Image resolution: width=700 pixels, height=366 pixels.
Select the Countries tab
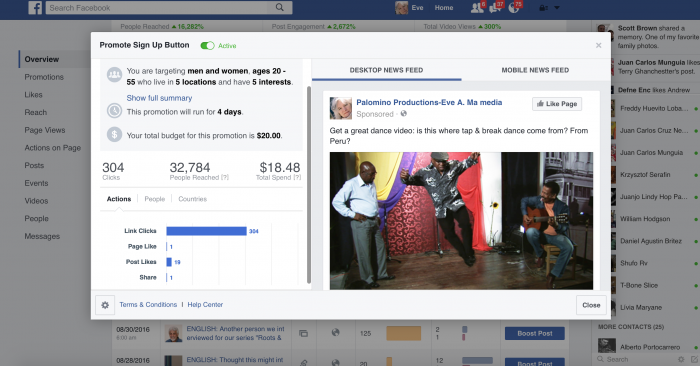192,199
